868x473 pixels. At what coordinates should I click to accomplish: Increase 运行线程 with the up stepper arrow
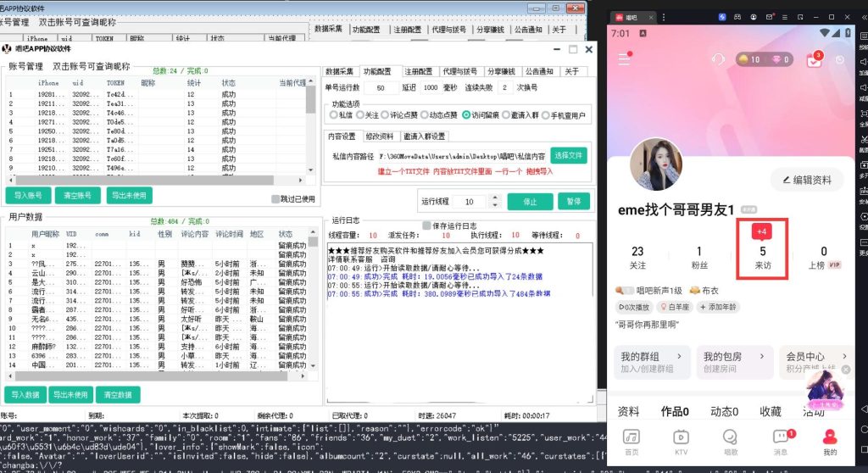click(494, 198)
